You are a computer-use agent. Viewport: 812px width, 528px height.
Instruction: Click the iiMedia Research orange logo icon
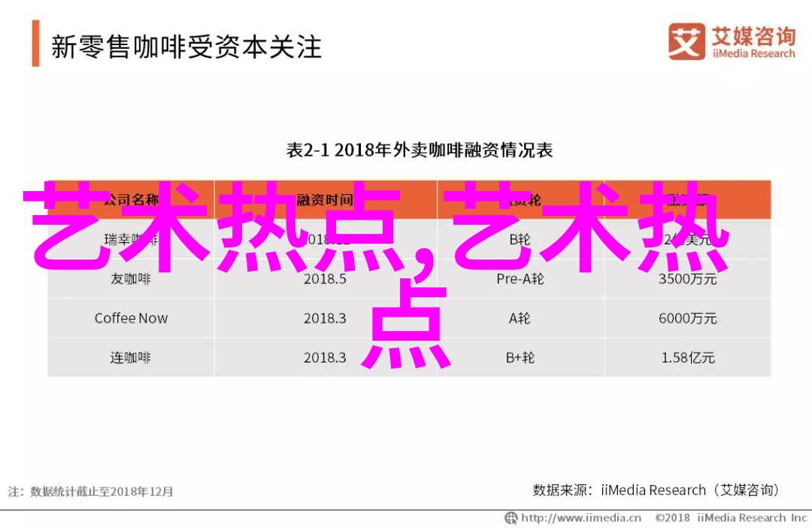[686, 41]
